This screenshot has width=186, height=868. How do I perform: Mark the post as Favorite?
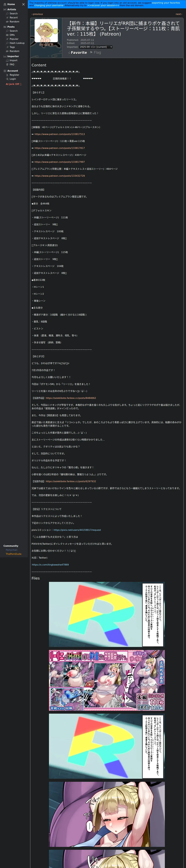pos(77,53)
